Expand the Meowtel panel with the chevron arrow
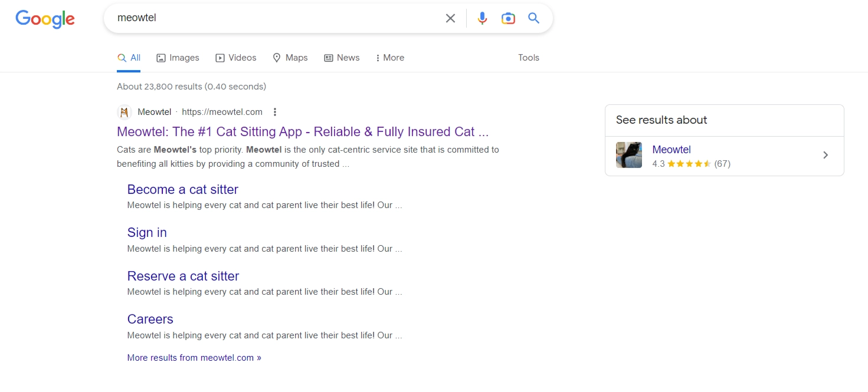This screenshot has width=868, height=392. (826, 155)
